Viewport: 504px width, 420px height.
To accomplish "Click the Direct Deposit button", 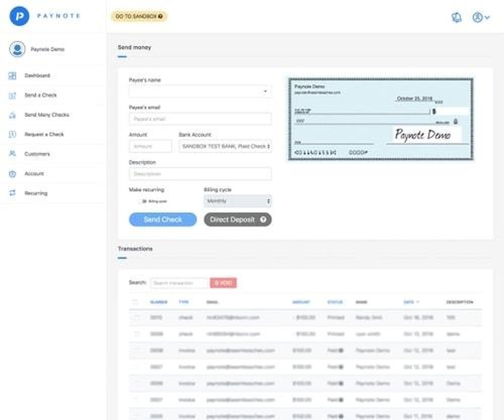I will click(x=238, y=220).
